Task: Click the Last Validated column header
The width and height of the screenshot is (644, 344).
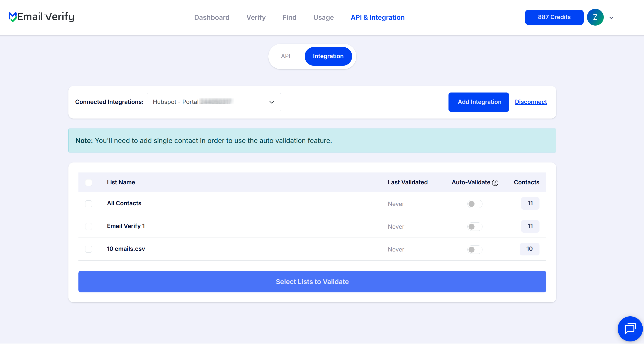Action: pos(408,182)
